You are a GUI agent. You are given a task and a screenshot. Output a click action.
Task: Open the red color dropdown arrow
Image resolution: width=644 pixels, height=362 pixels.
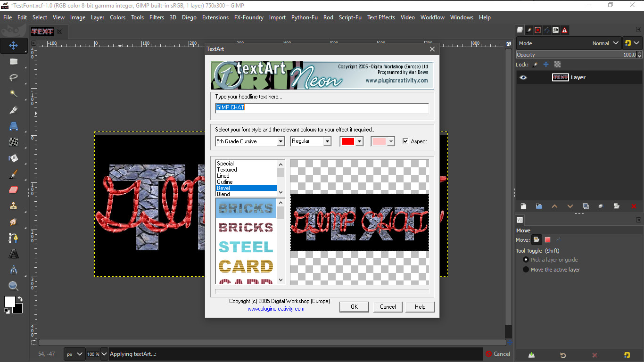(359, 141)
